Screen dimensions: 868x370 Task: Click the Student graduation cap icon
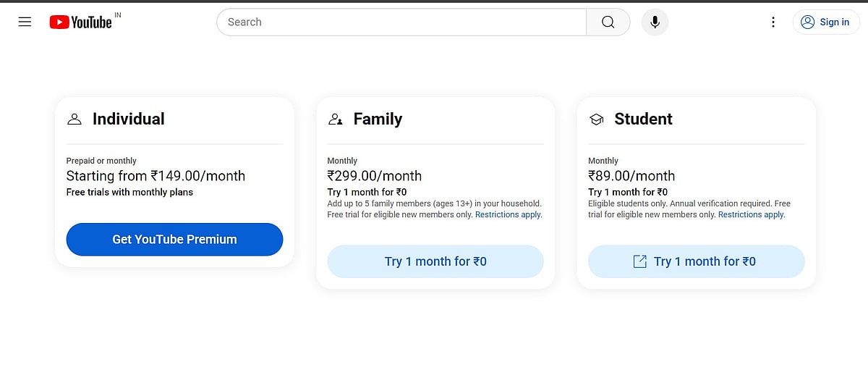[x=596, y=119]
